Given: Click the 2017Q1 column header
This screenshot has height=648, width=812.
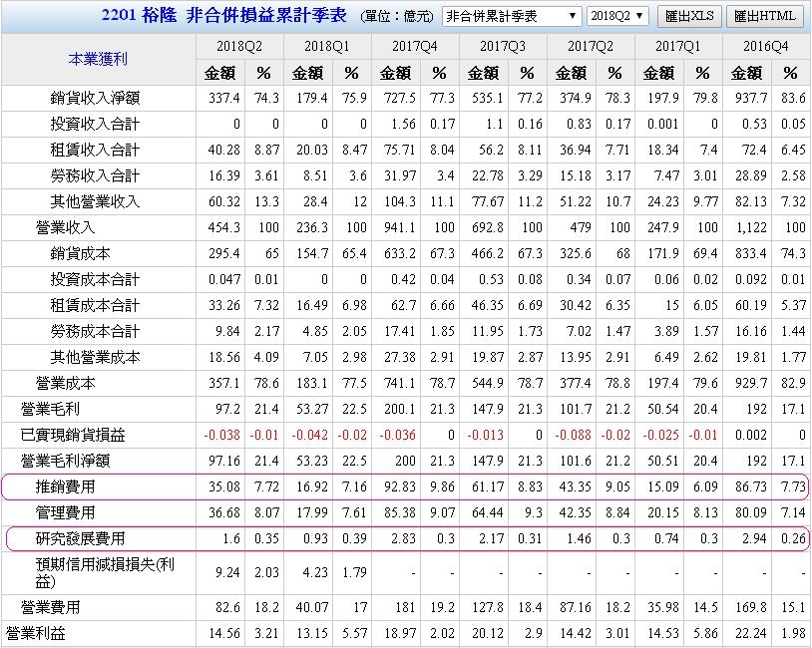Looking at the screenshot, I should pos(678,46).
